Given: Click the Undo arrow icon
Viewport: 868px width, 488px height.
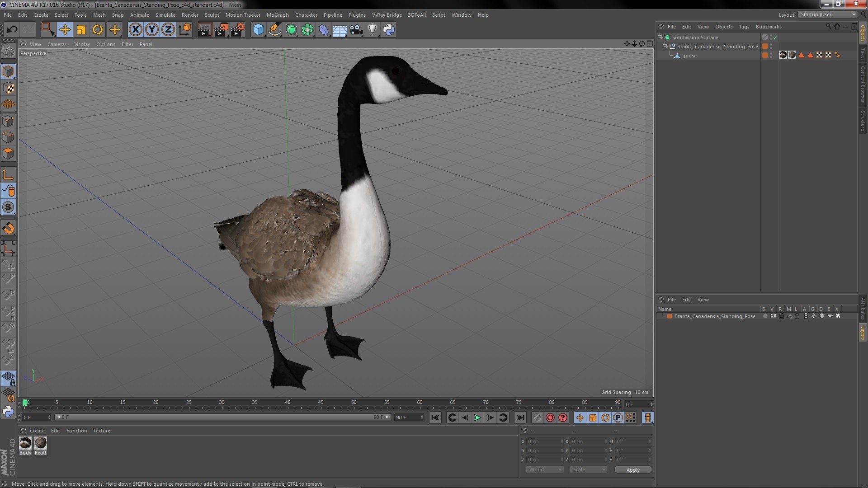Looking at the screenshot, I should click(x=12, y=30).
